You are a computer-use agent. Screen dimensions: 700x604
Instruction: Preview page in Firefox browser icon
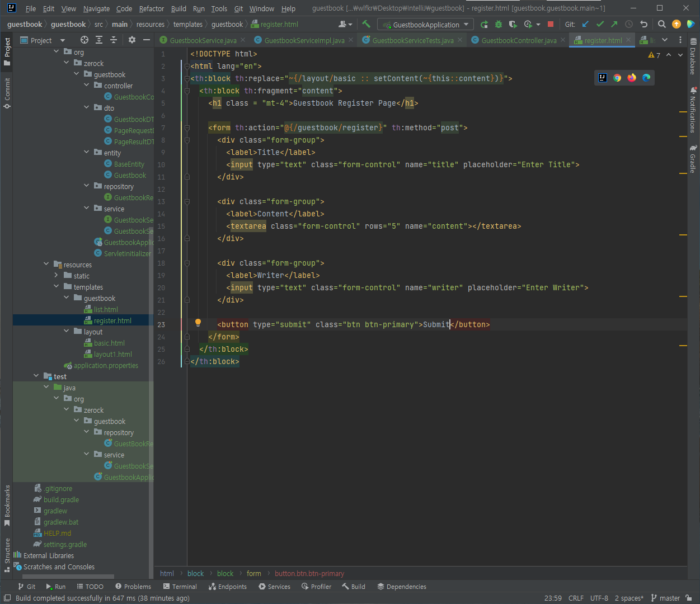[632, 78]
